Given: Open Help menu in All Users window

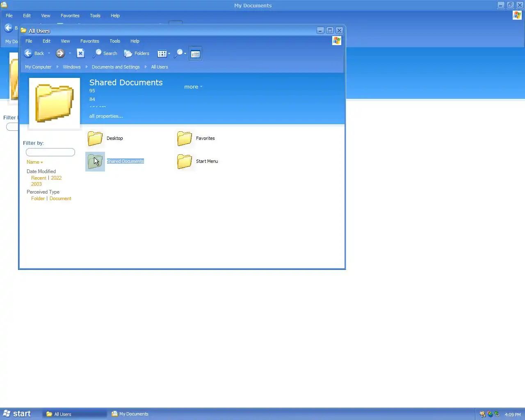Looking at the screenshot, I should 135,41.
